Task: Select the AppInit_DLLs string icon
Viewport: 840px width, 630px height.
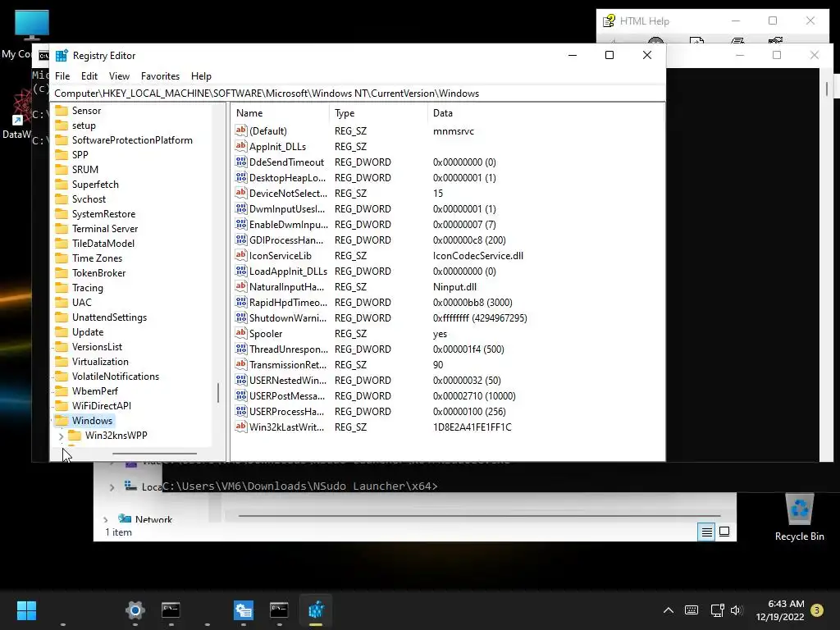Action: (x=241, y=146)
